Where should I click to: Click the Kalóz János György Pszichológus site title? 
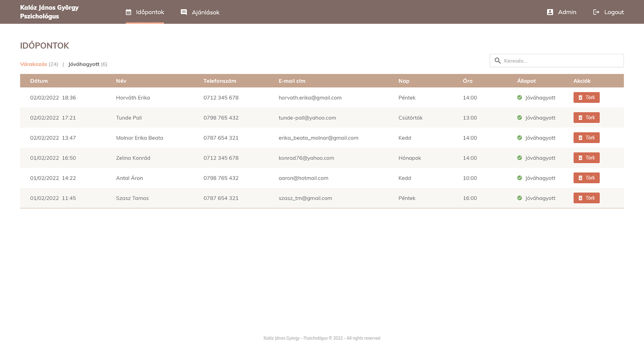click(50, 12)
